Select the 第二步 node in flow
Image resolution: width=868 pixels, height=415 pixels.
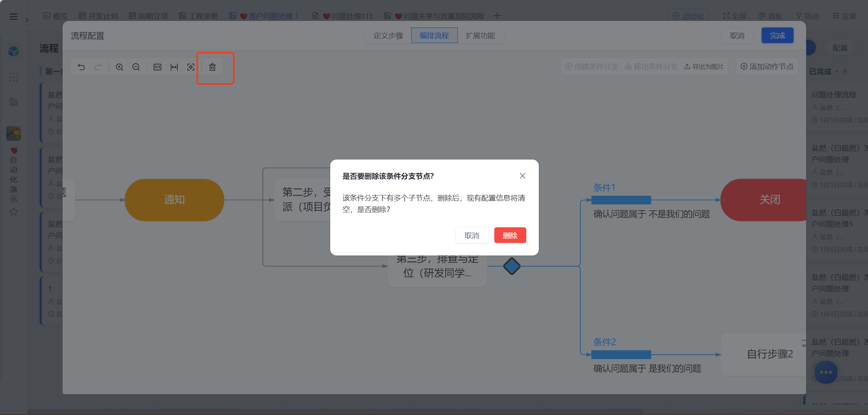coord(302,200)
